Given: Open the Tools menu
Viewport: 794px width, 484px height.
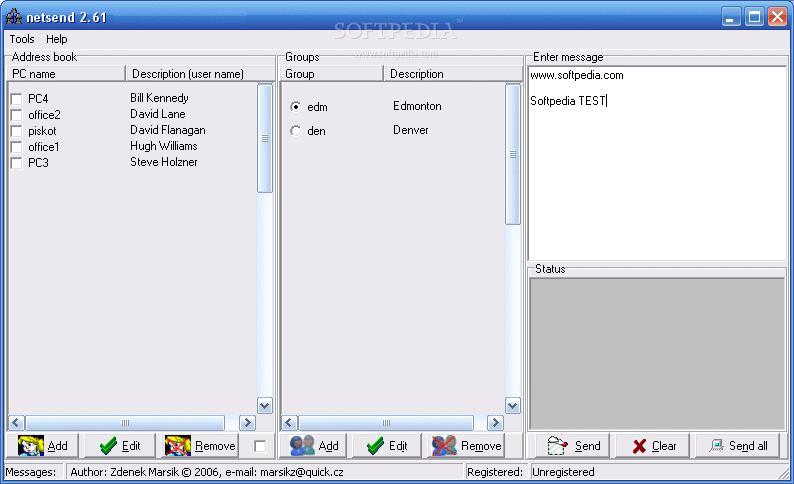Looking at the screenshot, I should click(22, 39).
